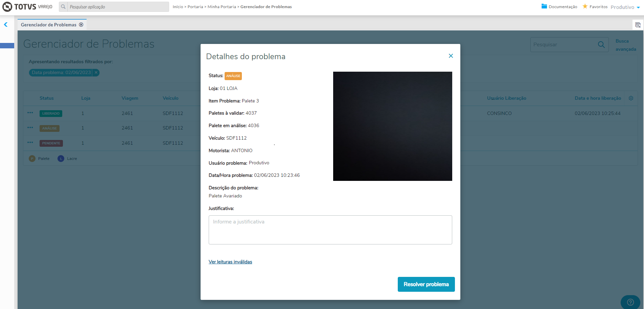Screen dimensions: 644x309
Task: Open Portaria in the breadcrumb
Action: point(195,7)
